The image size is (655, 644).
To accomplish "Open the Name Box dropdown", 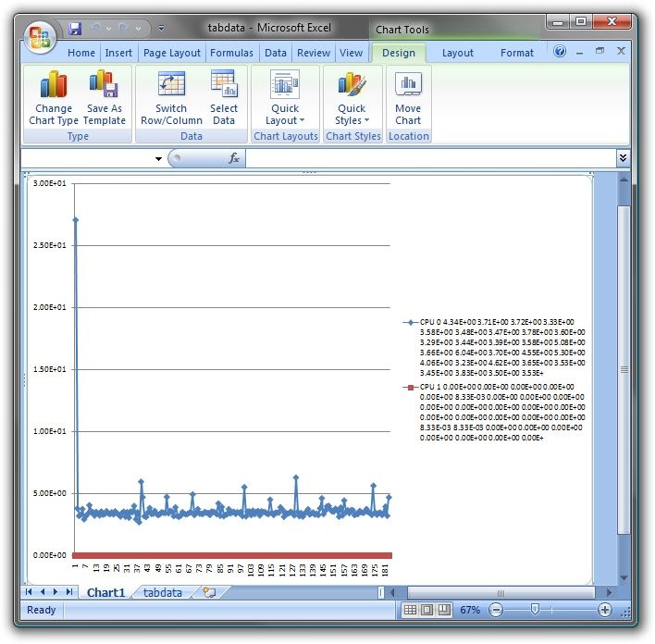I will tap(158, 159).
